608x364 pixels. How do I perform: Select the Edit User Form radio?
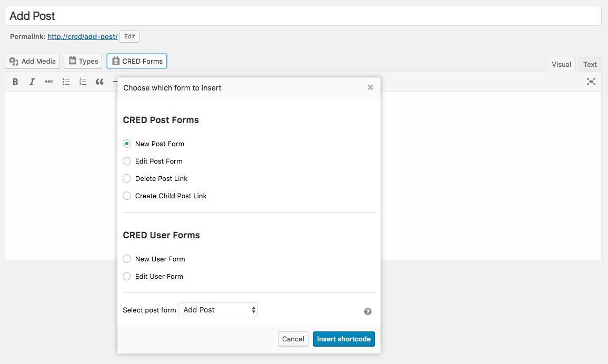click(x=127, y=276)
